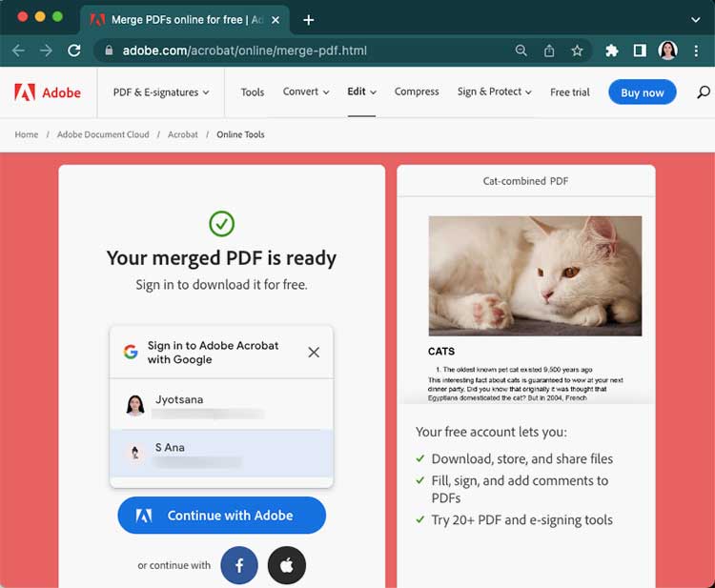715x588 pixels.
Task: Click the Cat-combined PDF title
Action: click(525, 181)
